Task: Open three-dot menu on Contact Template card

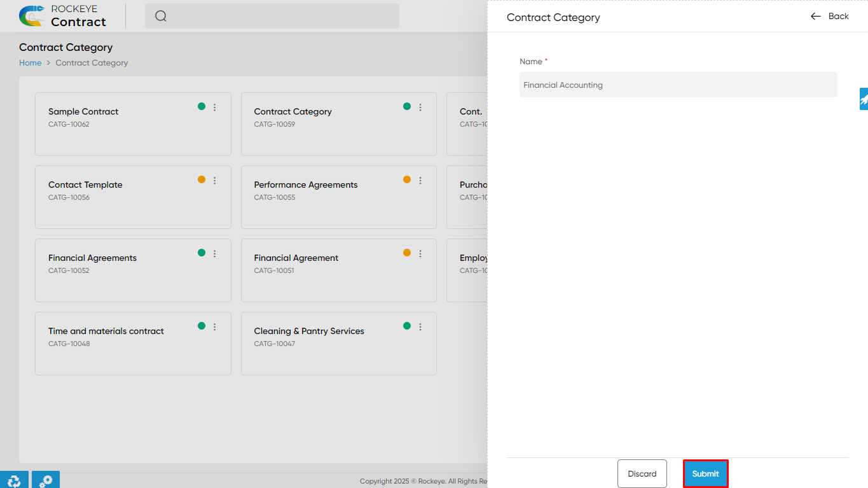Action: [x=215, y=181]
